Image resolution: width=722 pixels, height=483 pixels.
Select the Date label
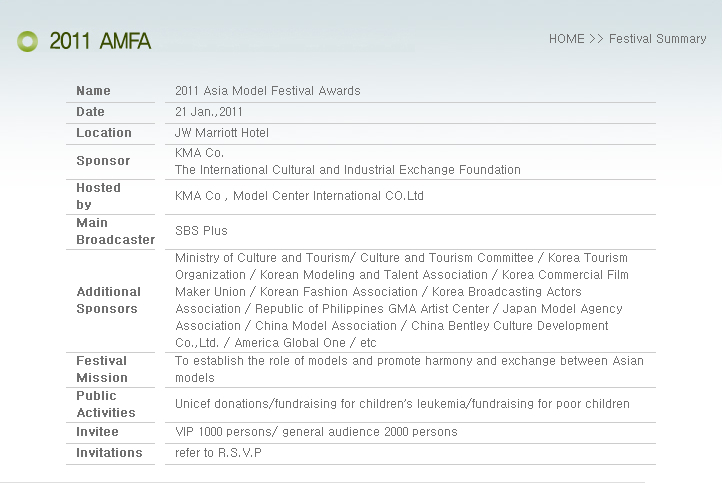tap(90, 112)
